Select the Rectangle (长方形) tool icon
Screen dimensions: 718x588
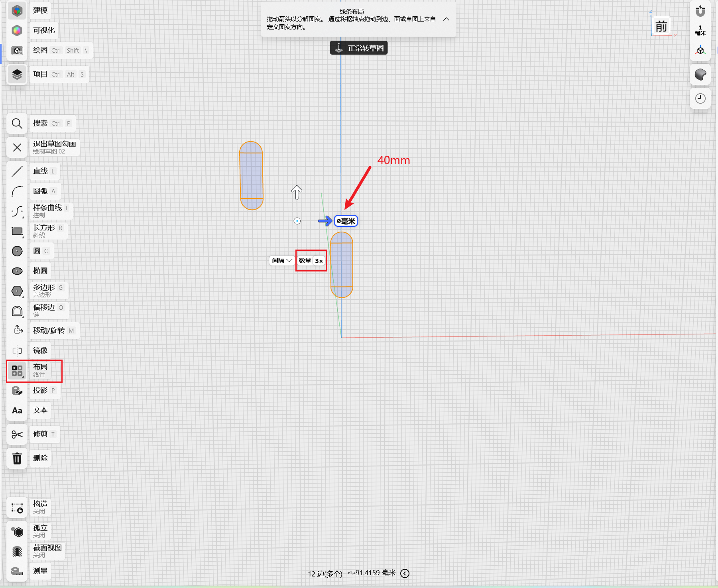[x=17, y=231]
